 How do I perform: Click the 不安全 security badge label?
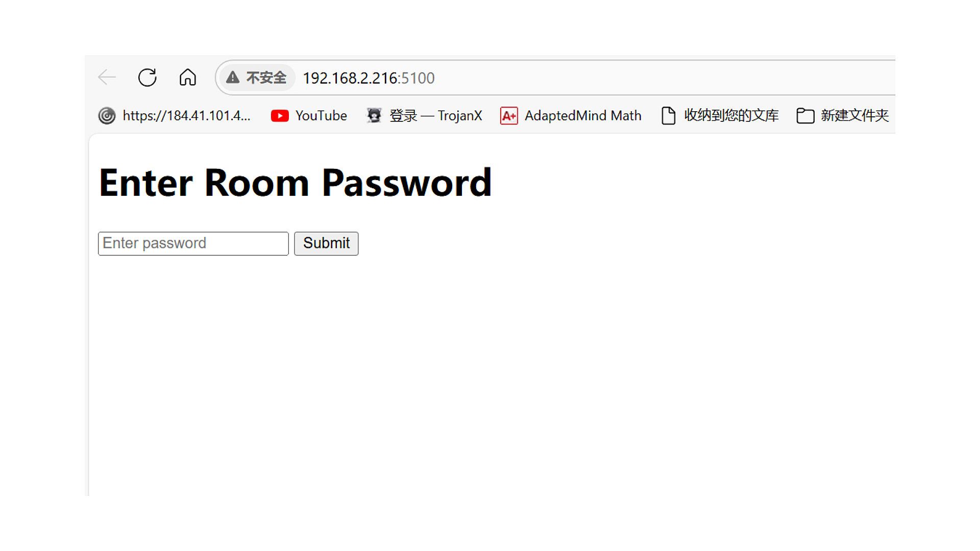tap(266, 78)
